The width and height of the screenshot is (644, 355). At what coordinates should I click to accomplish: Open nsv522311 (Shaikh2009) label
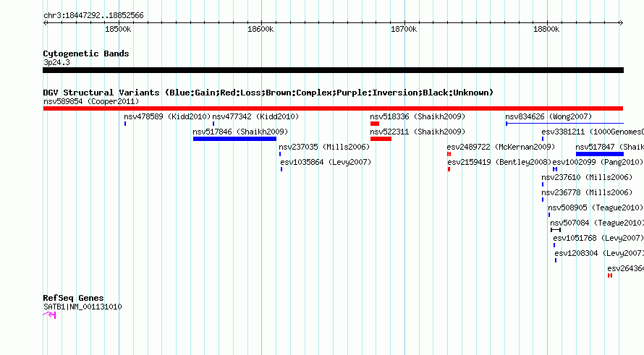(418, 132)
